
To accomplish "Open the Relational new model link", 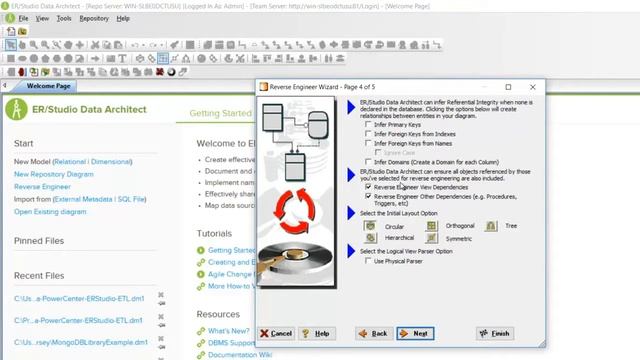I will click(x=70, y=162).
